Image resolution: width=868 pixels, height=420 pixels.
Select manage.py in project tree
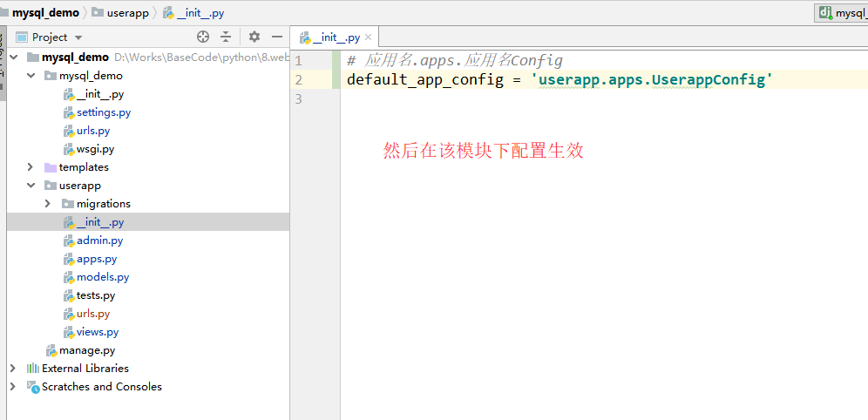point(87,350)
